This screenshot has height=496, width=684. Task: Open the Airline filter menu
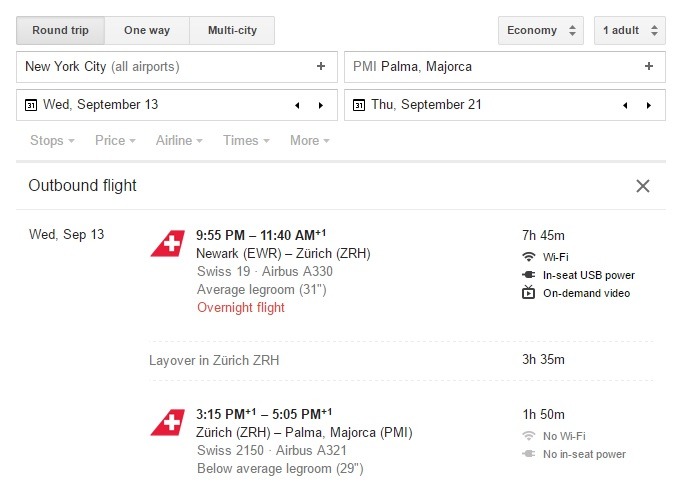click(179, 140)
